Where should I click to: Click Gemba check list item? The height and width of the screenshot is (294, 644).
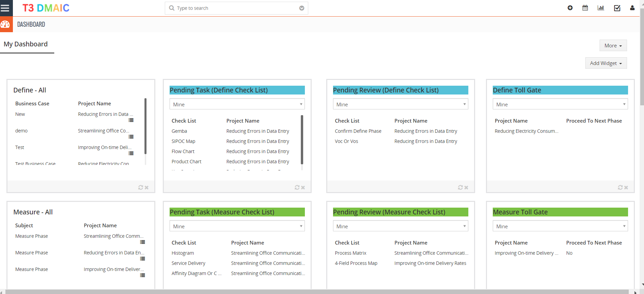[179, 131]
